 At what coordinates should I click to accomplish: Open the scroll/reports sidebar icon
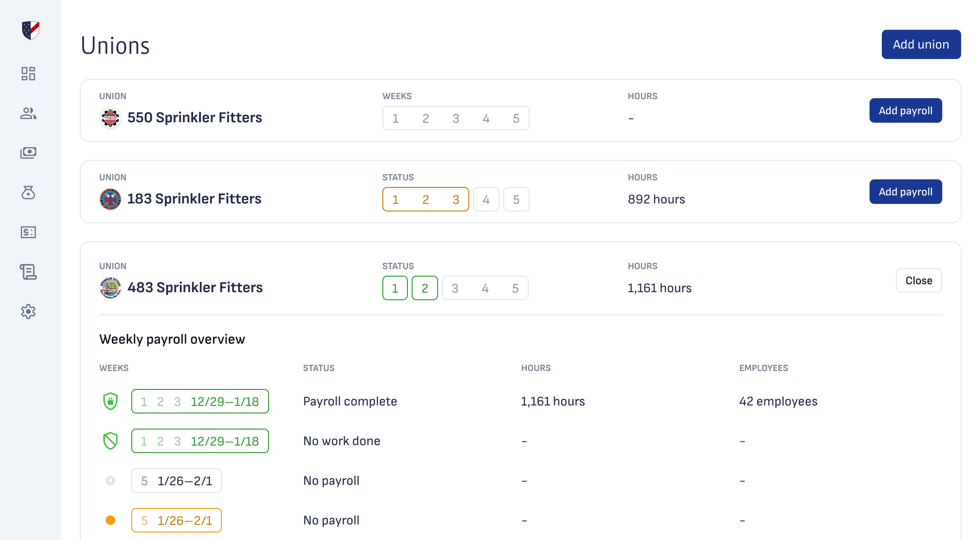(28, 272)
